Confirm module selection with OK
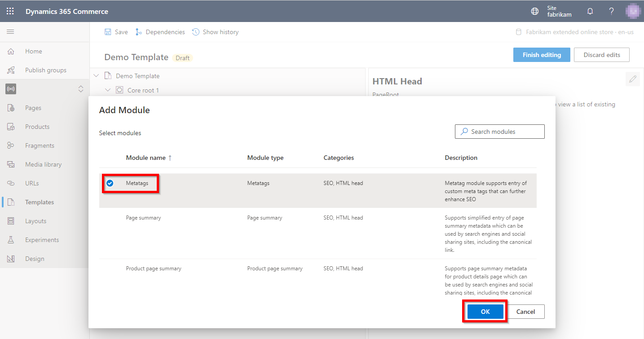Screen dimensions: 644x339 point(485,311)
